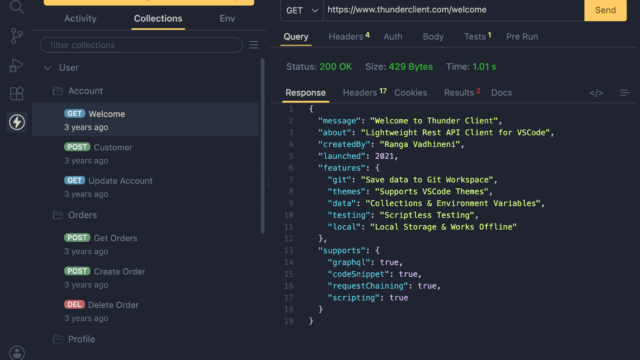Select the Account folder icon
This screenshot has height=360, width=640.
pos(58,91)
